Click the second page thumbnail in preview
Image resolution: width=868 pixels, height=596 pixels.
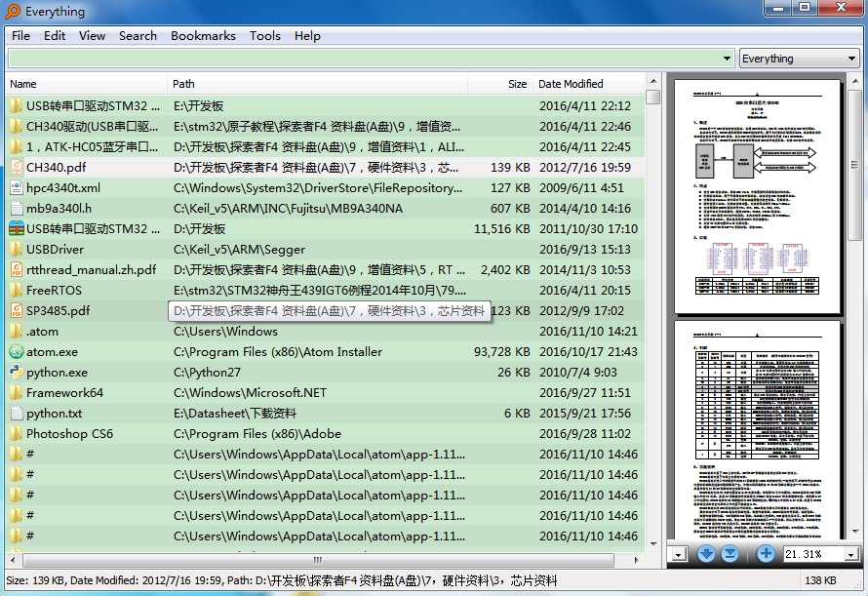757,429
